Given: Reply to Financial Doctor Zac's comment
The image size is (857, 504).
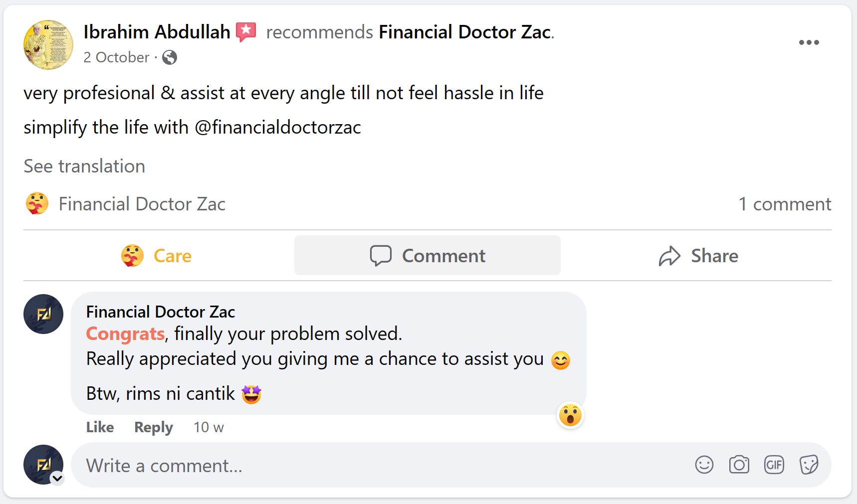Looking at the screenshot, I should [x=153, y=427].
